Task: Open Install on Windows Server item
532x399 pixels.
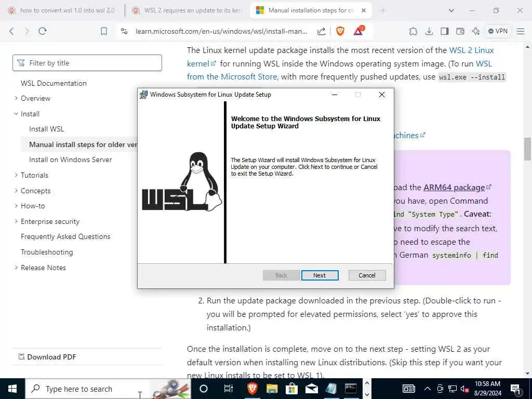Action: click(x=71, y=159)
